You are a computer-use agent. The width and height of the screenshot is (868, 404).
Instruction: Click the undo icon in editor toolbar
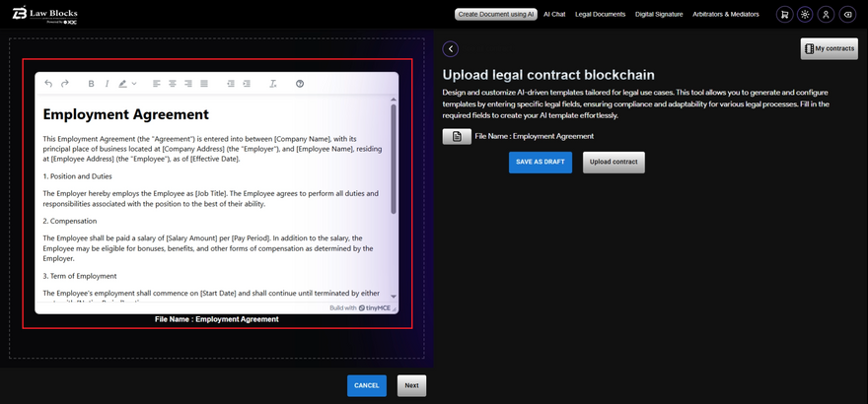click(48, 84)
